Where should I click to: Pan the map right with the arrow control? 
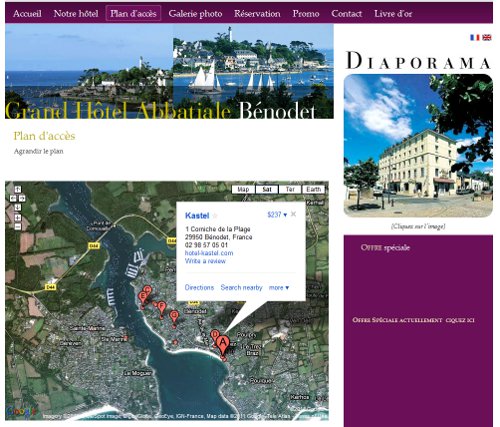[x=22, y=198]
